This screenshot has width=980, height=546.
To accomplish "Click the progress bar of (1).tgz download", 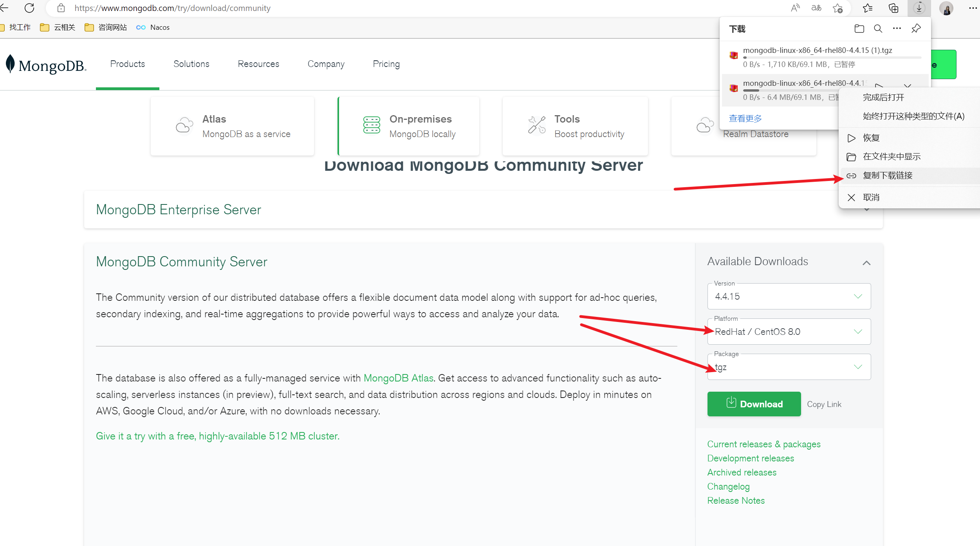I will click(x=832, y=57).
